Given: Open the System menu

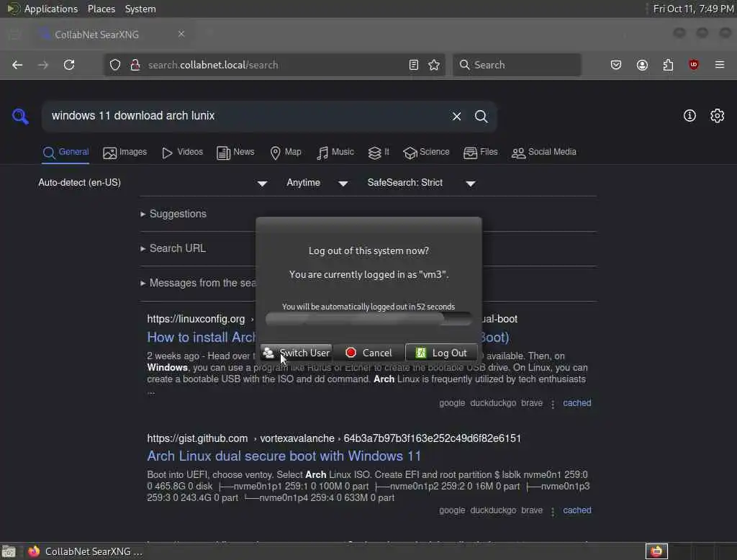Looking at the screenshot, I should point(140,9).
